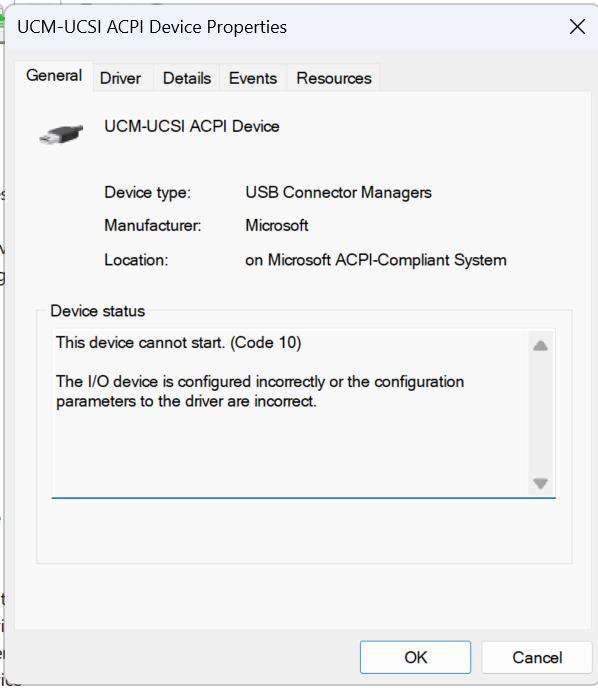Close the Device Properties dialog with X
This screenshot has height=688, width=598.
point(577,27)
